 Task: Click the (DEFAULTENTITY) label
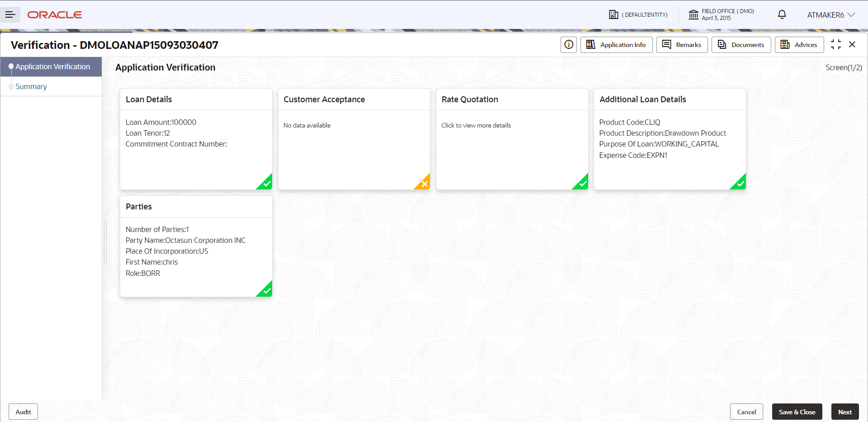pyautogui.click(x=645, y=15)
